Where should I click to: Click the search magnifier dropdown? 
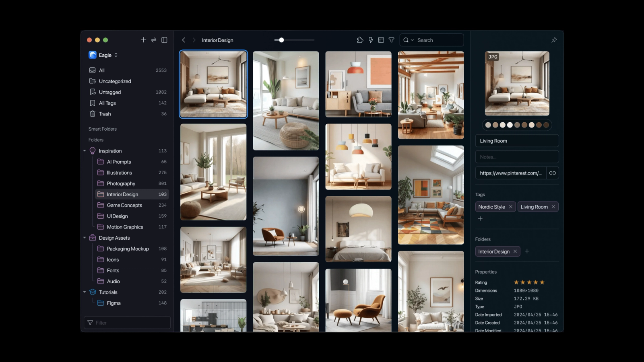(x=408, y=40)
